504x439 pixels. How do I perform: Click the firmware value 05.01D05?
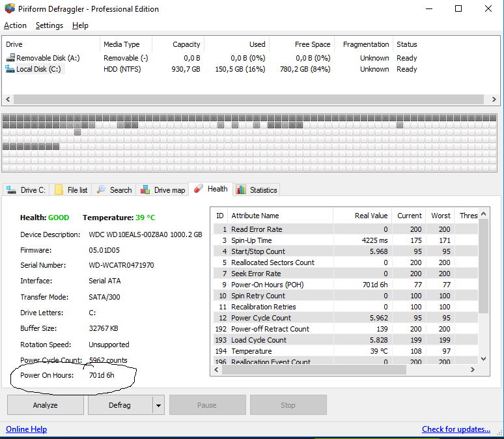(104, 250)
